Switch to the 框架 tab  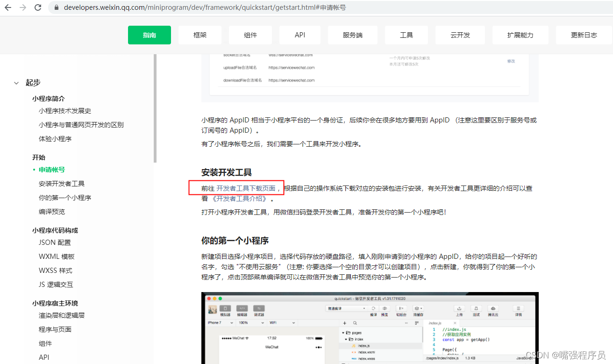click(200, 35)
